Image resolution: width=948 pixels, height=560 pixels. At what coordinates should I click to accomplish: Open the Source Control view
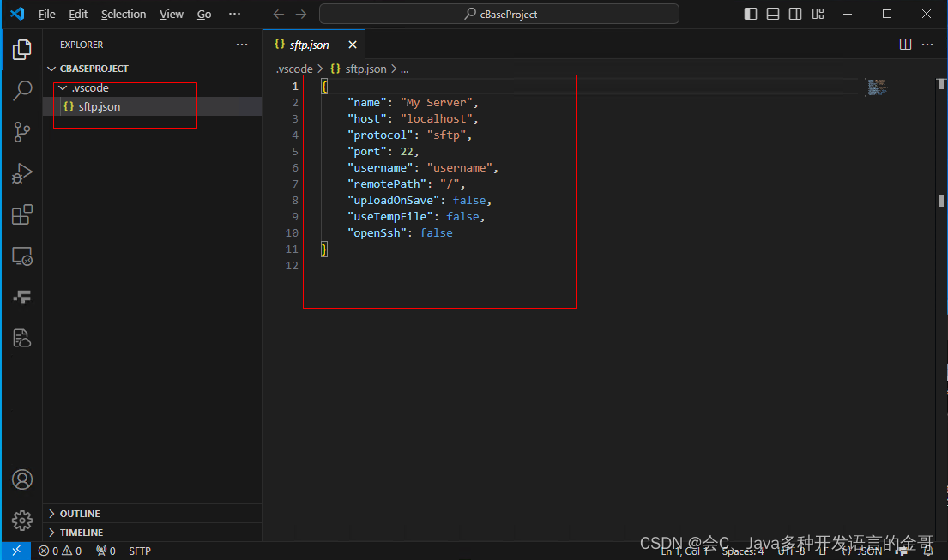[x=21, y=131]
